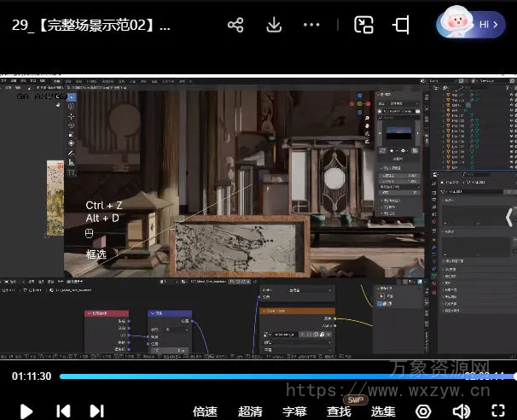Mute the video with the speaker icon
This screenshot has height=420, width=517.
[x=462, y=411]
